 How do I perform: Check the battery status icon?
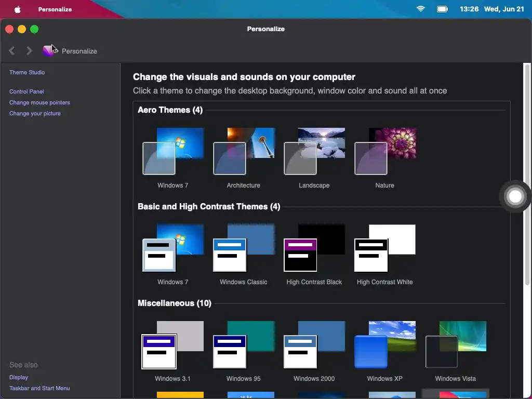[x=442, y=9]
